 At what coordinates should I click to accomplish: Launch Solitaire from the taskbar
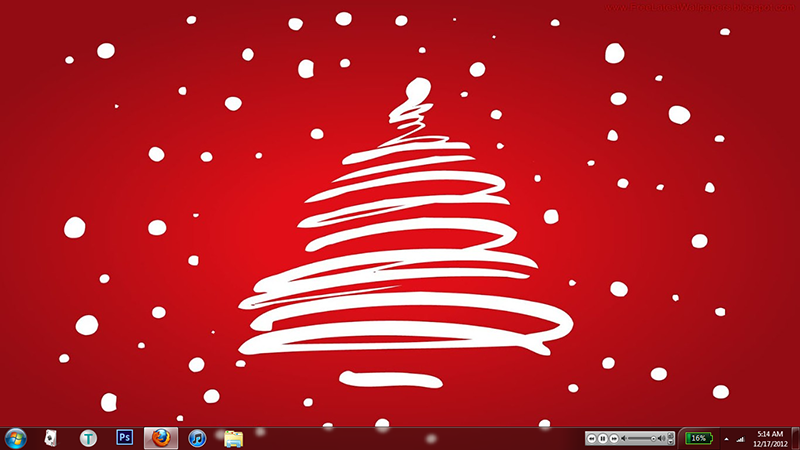pos(51,438)
